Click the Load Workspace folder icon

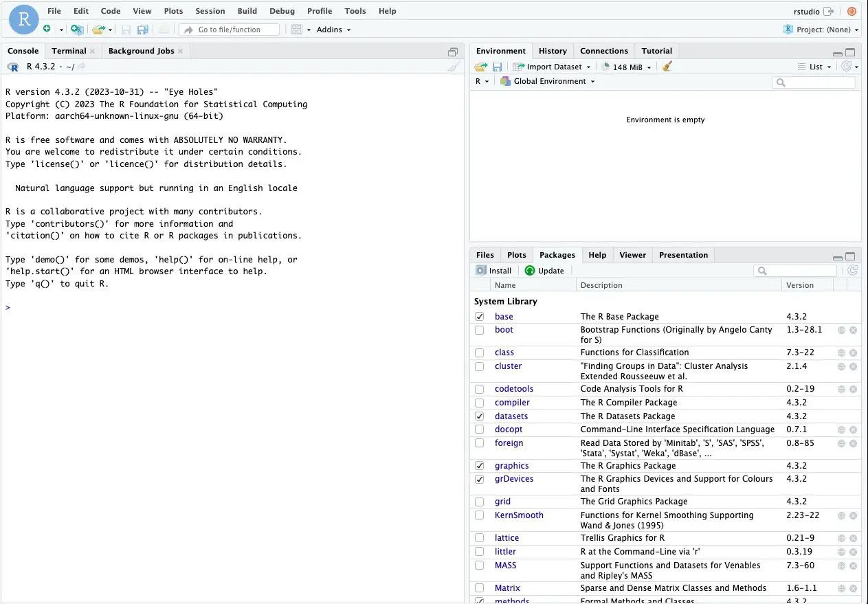pyautogui.click(x=480, y=67)
